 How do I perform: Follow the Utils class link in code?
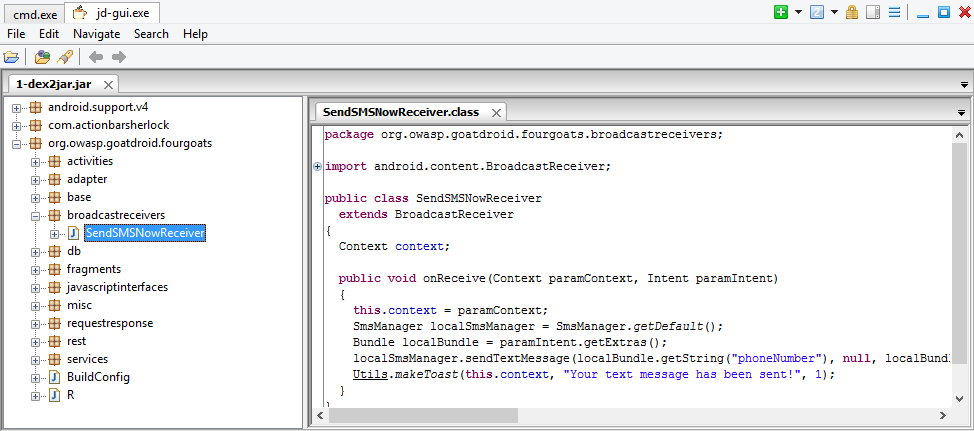pyautogui.click(x=368, y=374)
